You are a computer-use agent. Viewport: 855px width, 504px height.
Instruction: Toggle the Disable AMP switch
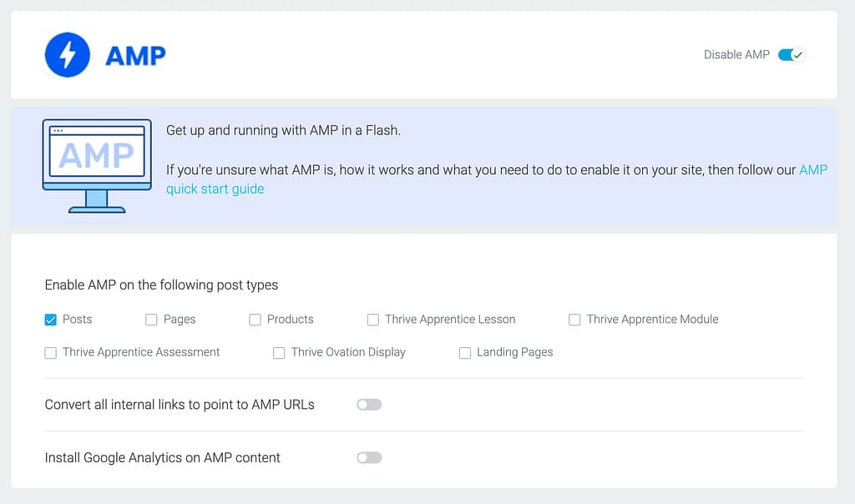pos(792,55)
